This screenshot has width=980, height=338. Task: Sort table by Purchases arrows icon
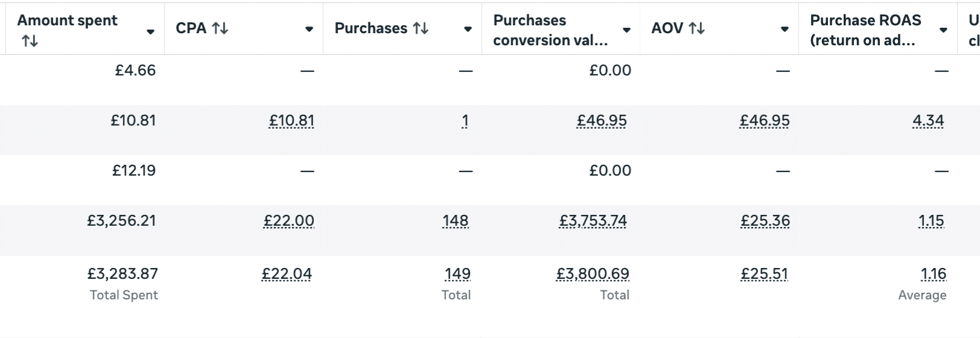click(x=421, y=28)
